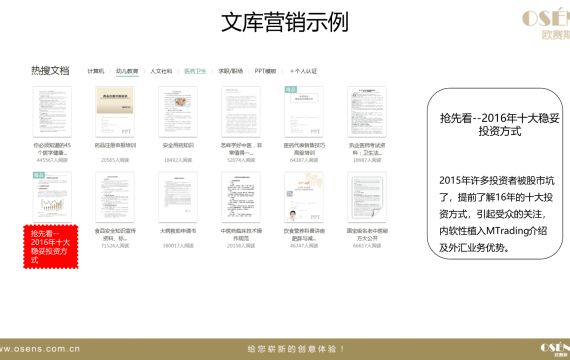
Task: Click the 52074人阅读 read count
Action: click(x=241, y=160)
